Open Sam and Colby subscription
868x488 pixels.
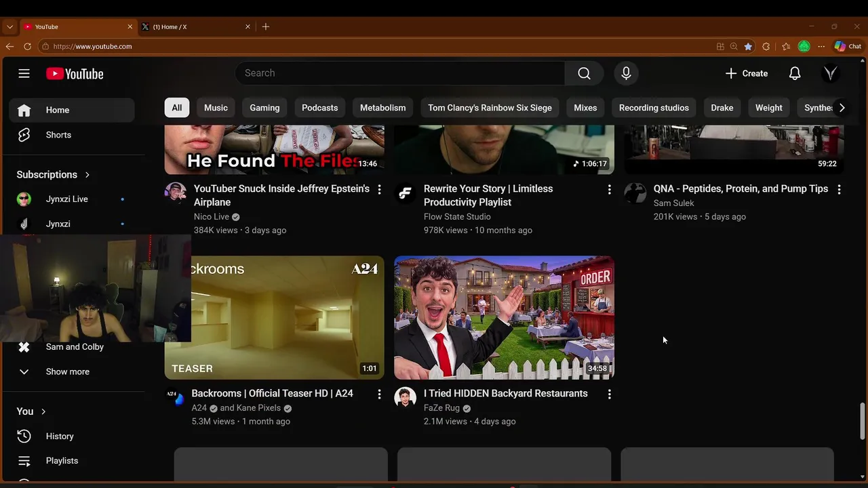pos(72,347)
